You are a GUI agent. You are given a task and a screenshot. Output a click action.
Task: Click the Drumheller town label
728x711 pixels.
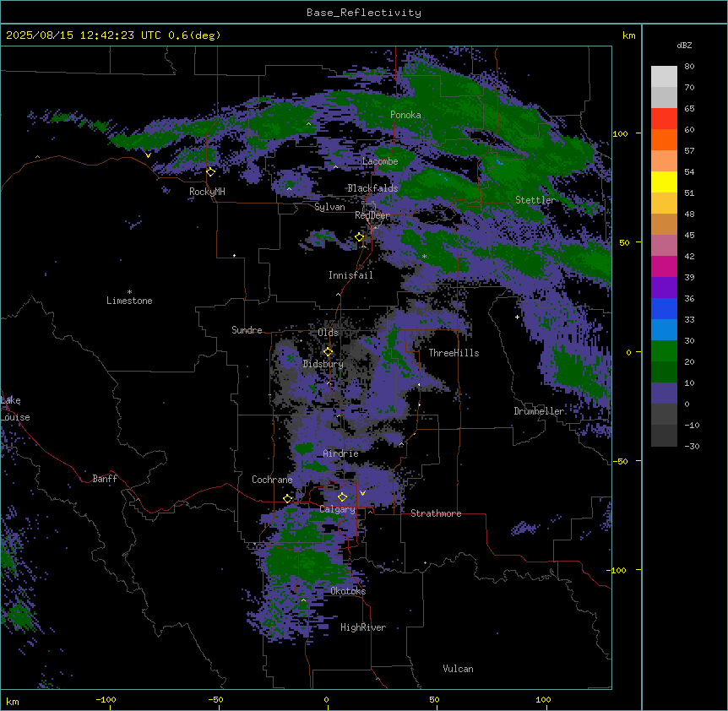pyautogui.click(x=539, y=411)
